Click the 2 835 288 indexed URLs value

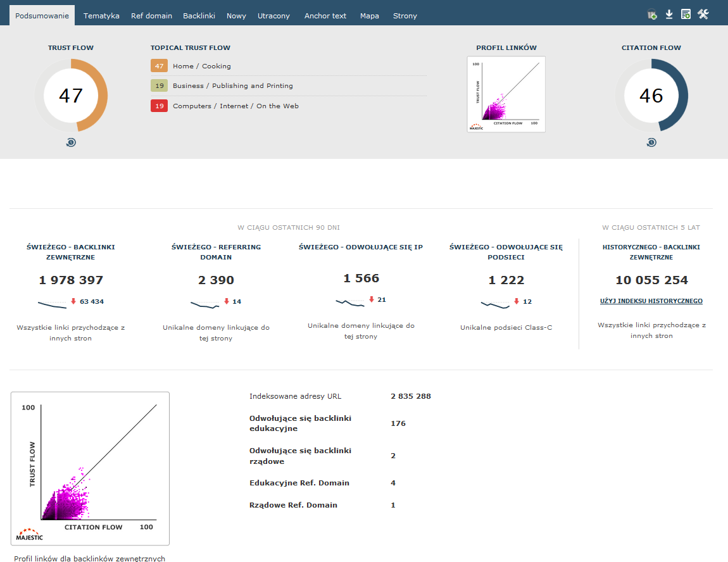click(411, 396)
